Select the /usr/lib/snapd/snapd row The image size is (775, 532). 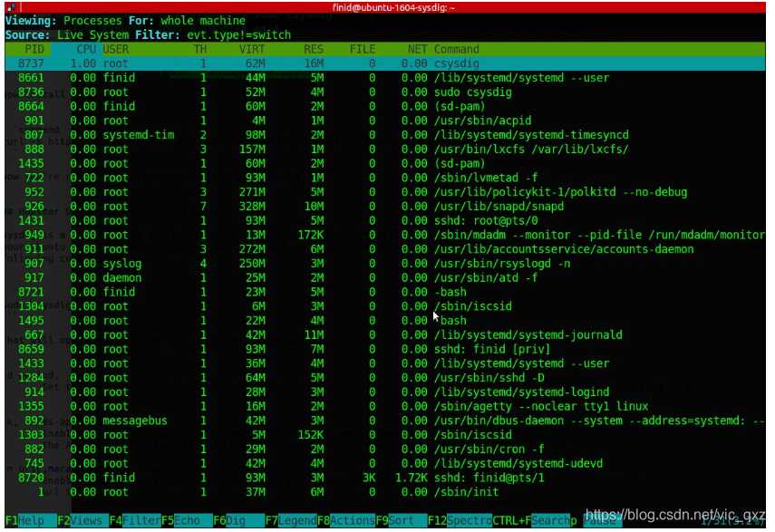385,207
